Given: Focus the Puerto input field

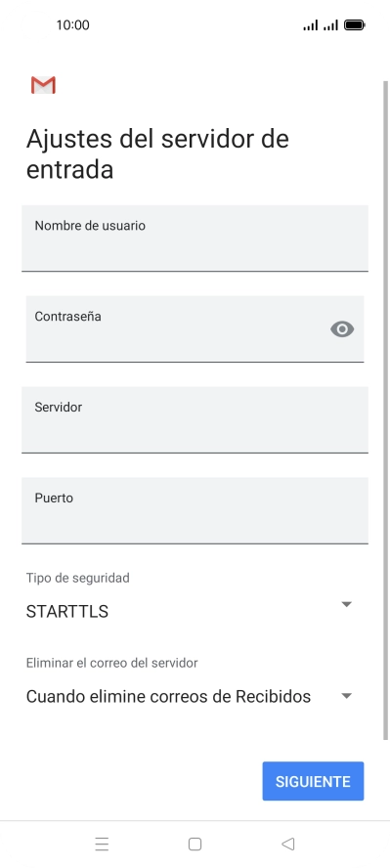Looking at the screenshot, I should (195, 511).
